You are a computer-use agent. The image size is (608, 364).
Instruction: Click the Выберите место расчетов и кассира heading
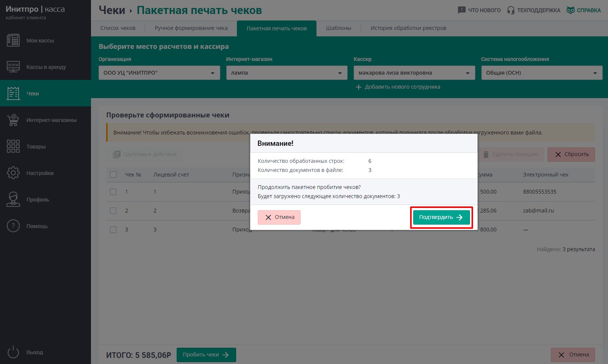[163, 47]
